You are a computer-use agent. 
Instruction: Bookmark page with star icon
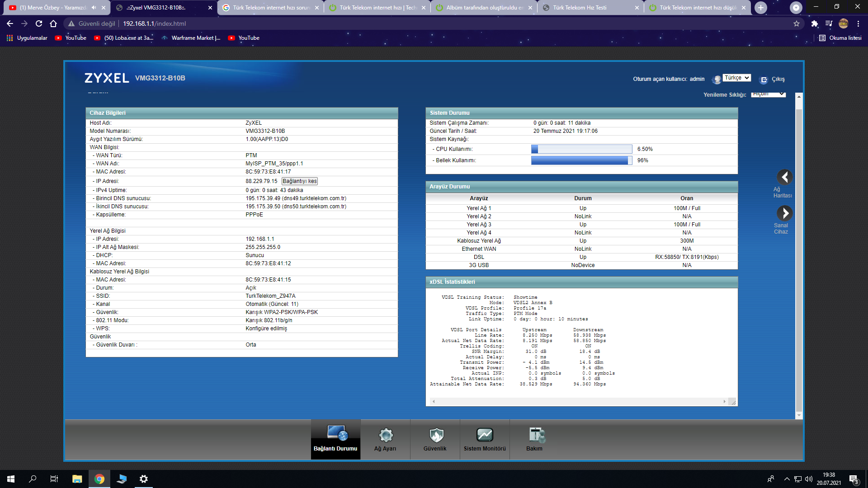pos(797,23)
